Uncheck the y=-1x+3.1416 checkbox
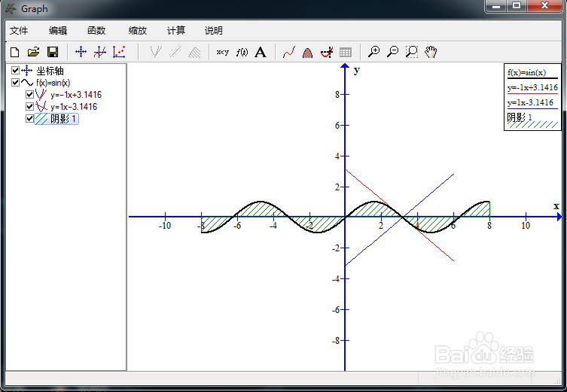The width and height of the screenshot is (567, 392). pyautogui.click(x=29, y=94)
